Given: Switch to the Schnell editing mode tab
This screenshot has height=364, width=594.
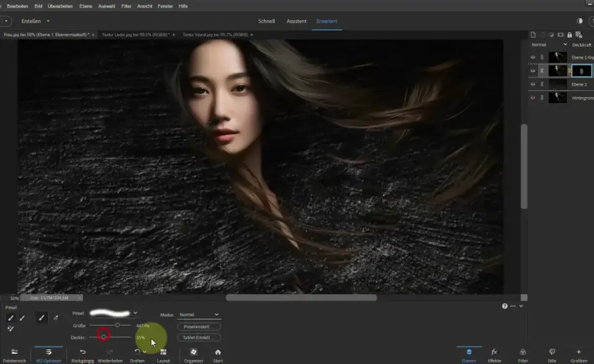Looking at the screenshot, I should click(x=267, y=21).
